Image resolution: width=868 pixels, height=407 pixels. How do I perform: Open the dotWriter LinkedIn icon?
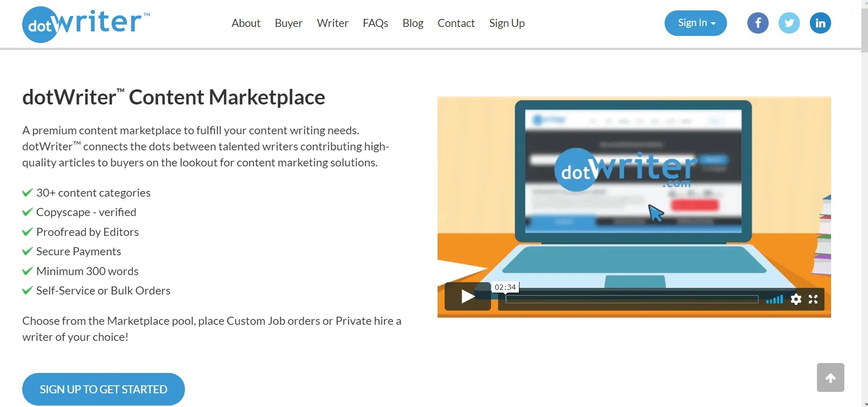820,23
